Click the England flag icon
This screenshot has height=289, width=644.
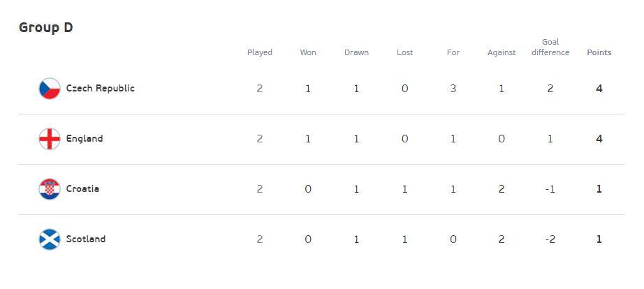coord(50,139)
